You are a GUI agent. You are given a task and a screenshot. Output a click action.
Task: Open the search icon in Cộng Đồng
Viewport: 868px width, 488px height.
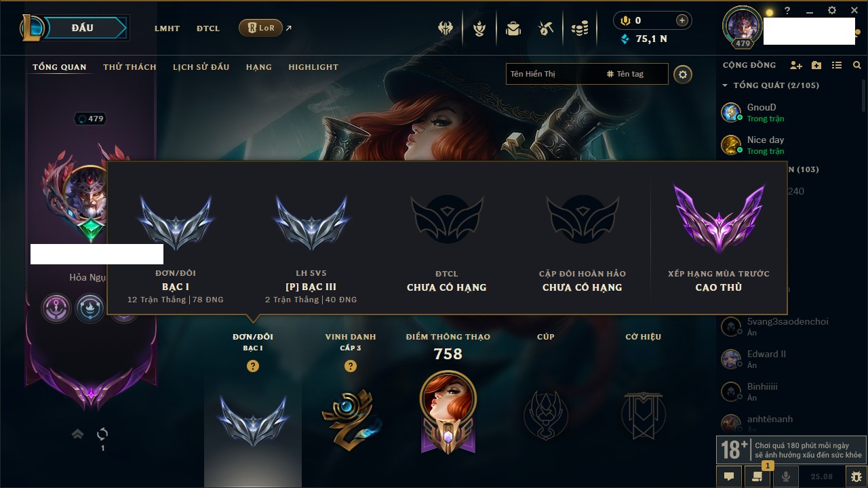click(x=857, y=65)
